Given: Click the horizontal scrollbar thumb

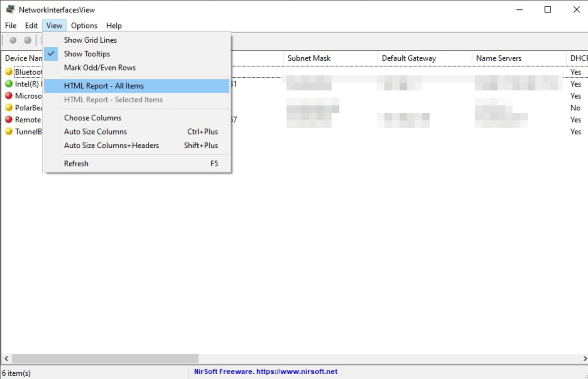Looking at the screenshot, I should click(105, 359).
